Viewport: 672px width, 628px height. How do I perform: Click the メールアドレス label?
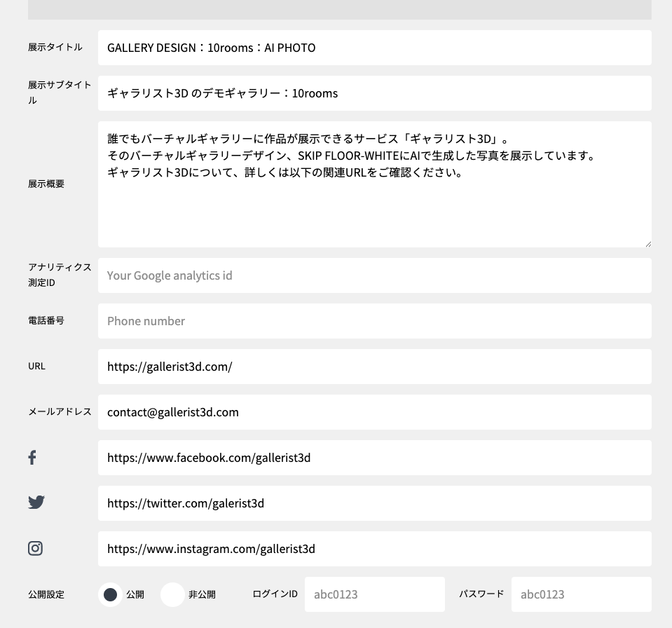60,411
